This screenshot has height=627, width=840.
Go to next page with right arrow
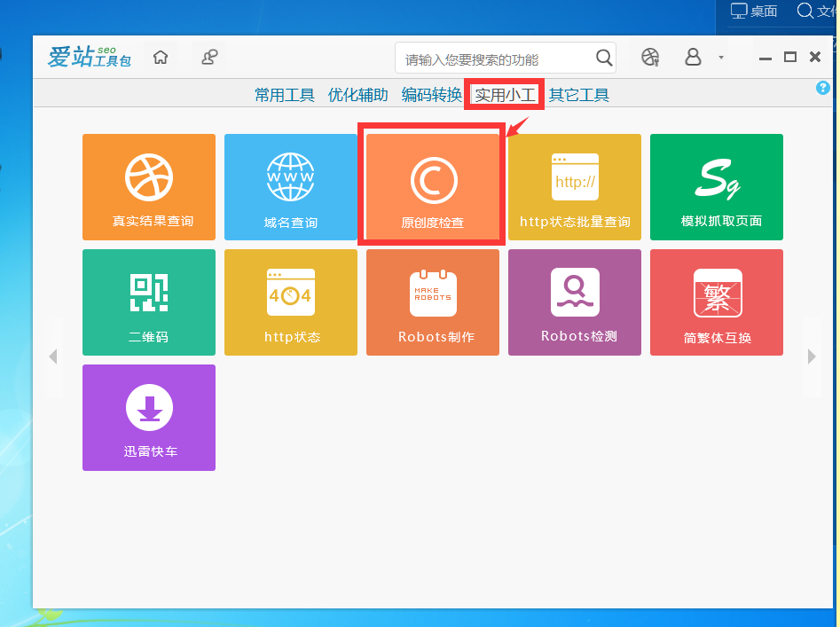pyautogui.click(x=812, y=357)
